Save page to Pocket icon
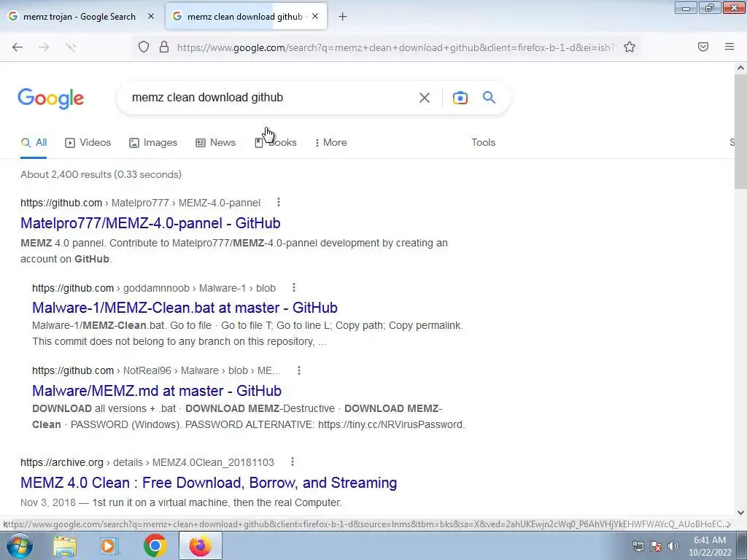The image size is (747, 560). click(703, 47)
